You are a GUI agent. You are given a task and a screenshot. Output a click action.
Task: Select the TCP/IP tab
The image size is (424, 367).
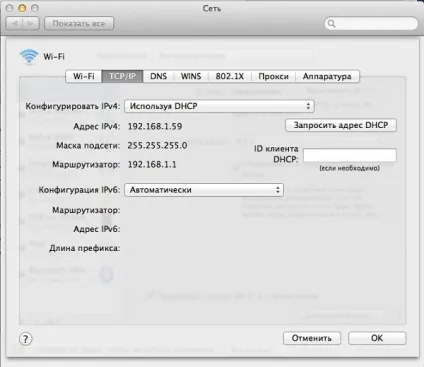pyautogui.click(x=122, y=76)
